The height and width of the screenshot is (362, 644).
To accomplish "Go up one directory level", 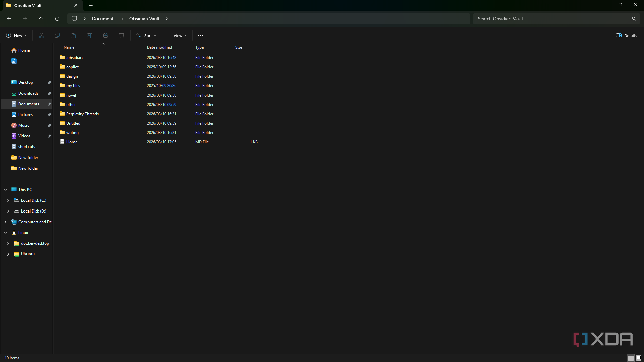I will pos(41,19).
